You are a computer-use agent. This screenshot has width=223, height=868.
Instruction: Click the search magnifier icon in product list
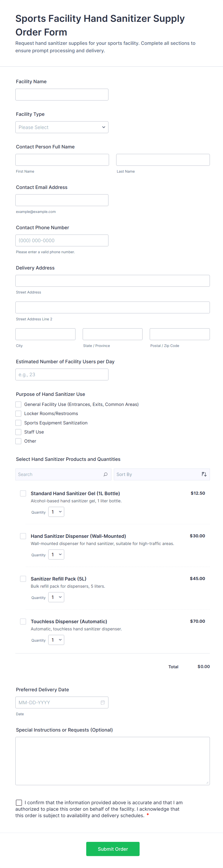[106, 474]
